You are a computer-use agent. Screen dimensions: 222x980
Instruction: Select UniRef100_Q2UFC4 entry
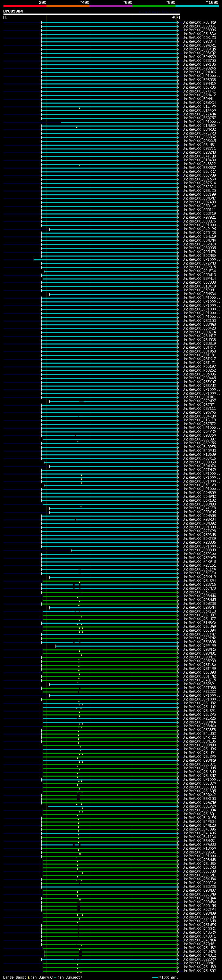click(x=199, y=271)
